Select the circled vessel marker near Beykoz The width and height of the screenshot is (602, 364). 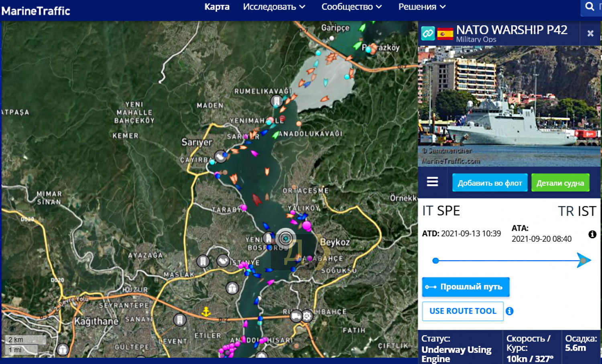coord(286,239)
